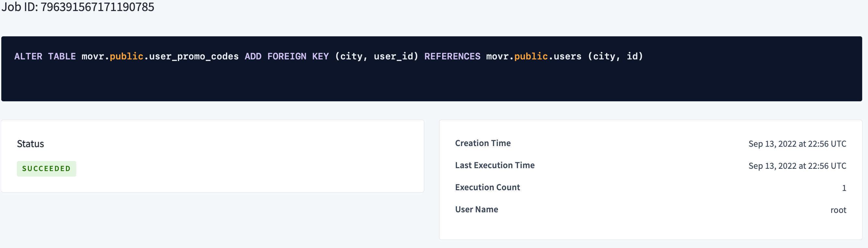The height and width of the screenshot is (248, 868).
Task: Click the Last Execution Time timestamp value
Action: (797, 166)
